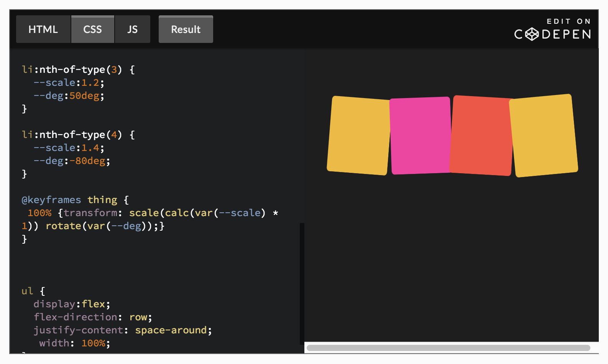
Task: Select the CSS tab
Action: [x=93, y=29]
